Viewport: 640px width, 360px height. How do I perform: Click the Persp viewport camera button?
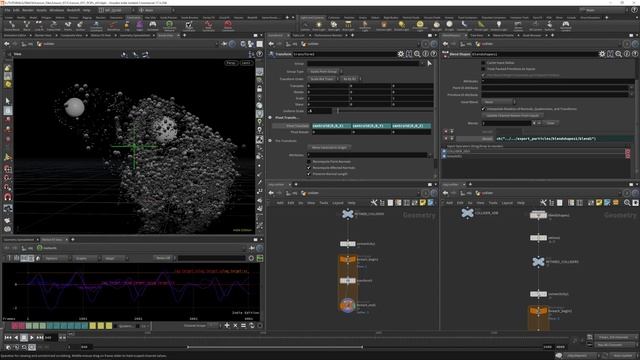click(x=231, y=63)
